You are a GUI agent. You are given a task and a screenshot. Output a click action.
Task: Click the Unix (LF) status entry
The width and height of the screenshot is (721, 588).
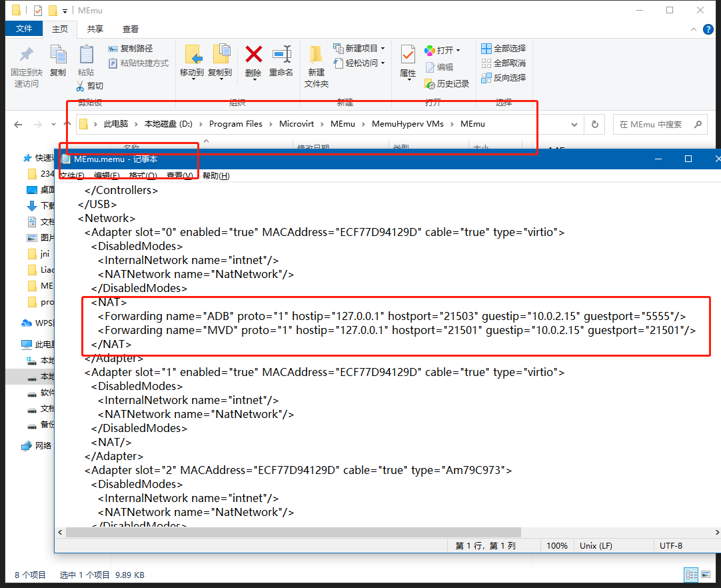point(596,546)
